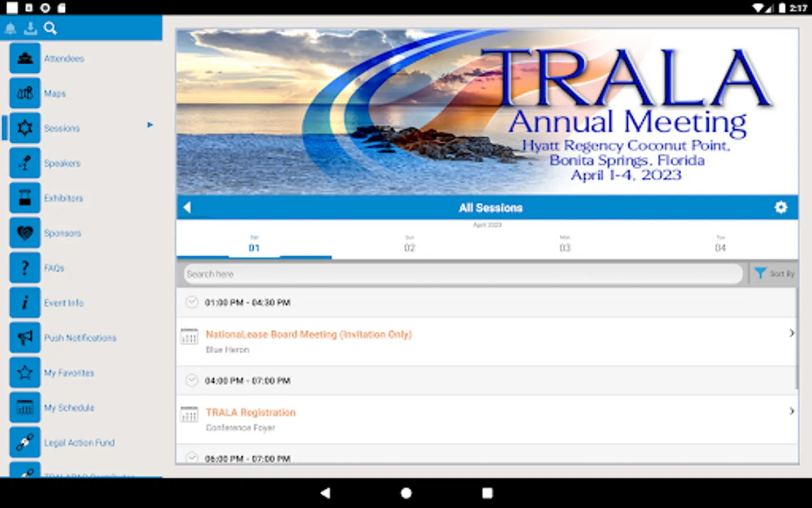Open the Attendees icon
This screenshot has height=508, width=812.
pyautogui.click(x=25, y=58)
